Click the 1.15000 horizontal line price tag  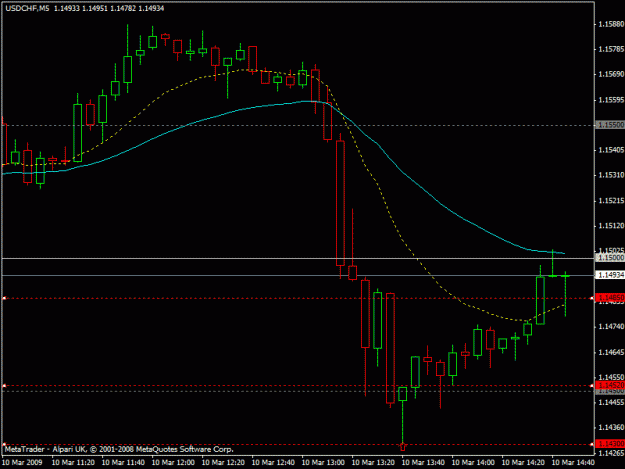click(610, 258)
